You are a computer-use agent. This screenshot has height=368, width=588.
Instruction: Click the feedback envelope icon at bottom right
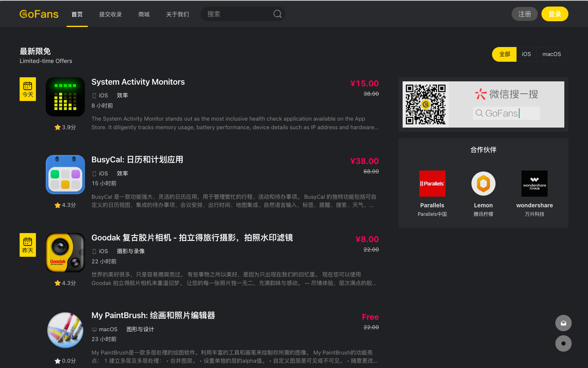563,323
